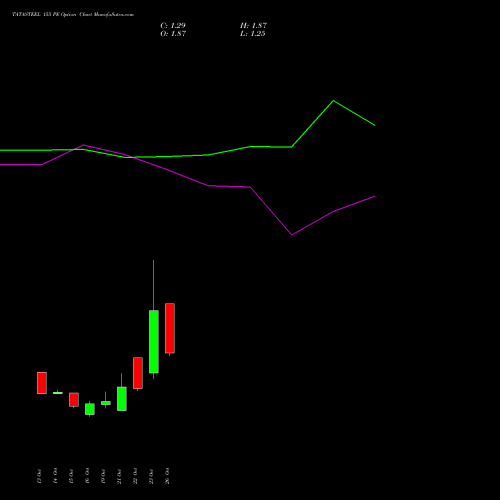Click the high value "H: 1.87"
The height and width of the screenshot is (500, 500).
[253, 26]
